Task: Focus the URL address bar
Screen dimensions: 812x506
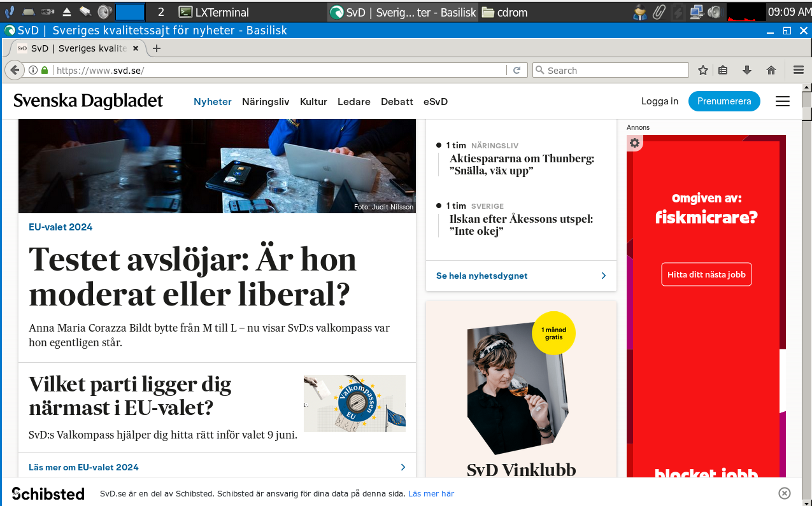Action: coord(280,71)
